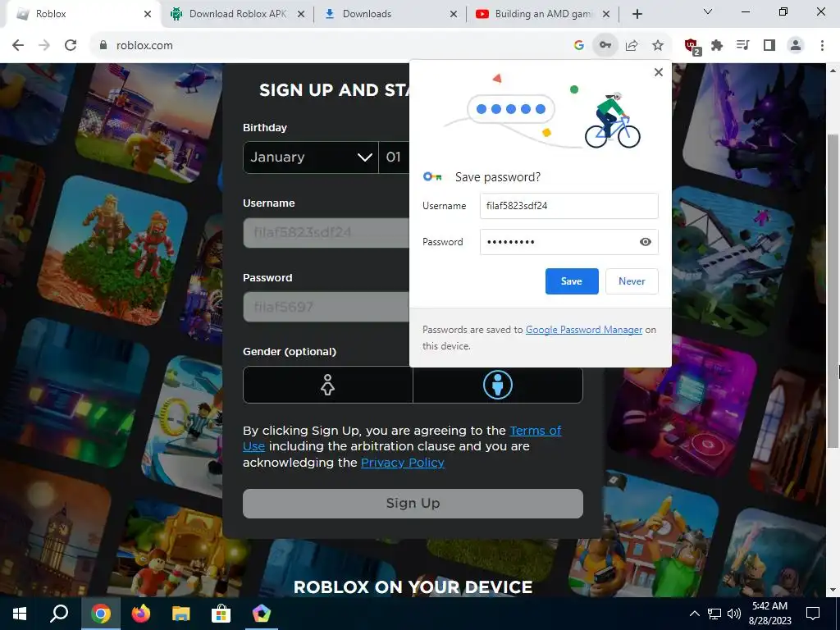Open the network icon in system tray

click(x=714, y=614)
